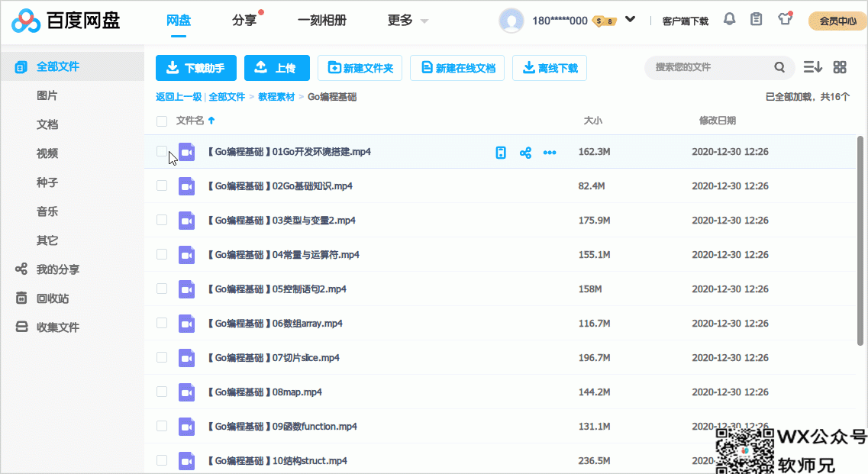
Task: Open the notification bell icon
Action: [730, 19]
